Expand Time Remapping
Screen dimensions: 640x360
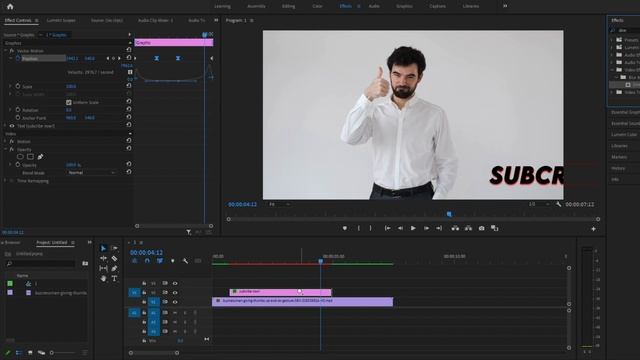pyautogui.click(x=5, y=181)
